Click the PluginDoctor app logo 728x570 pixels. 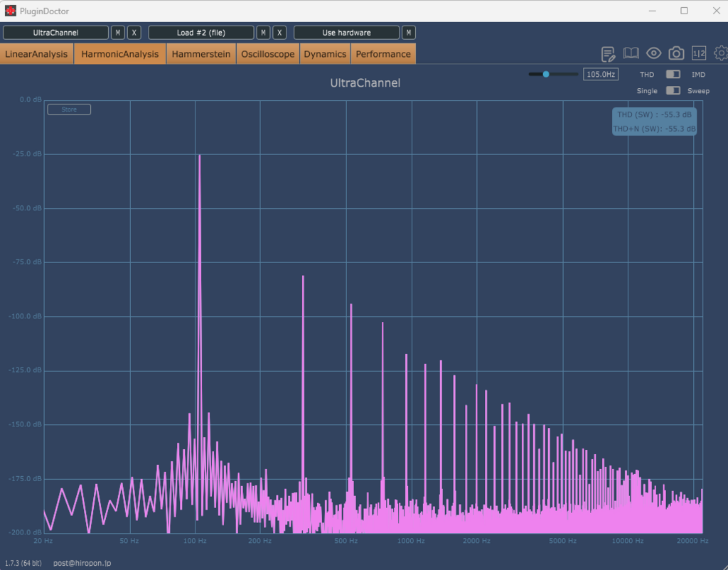point(10,11)
